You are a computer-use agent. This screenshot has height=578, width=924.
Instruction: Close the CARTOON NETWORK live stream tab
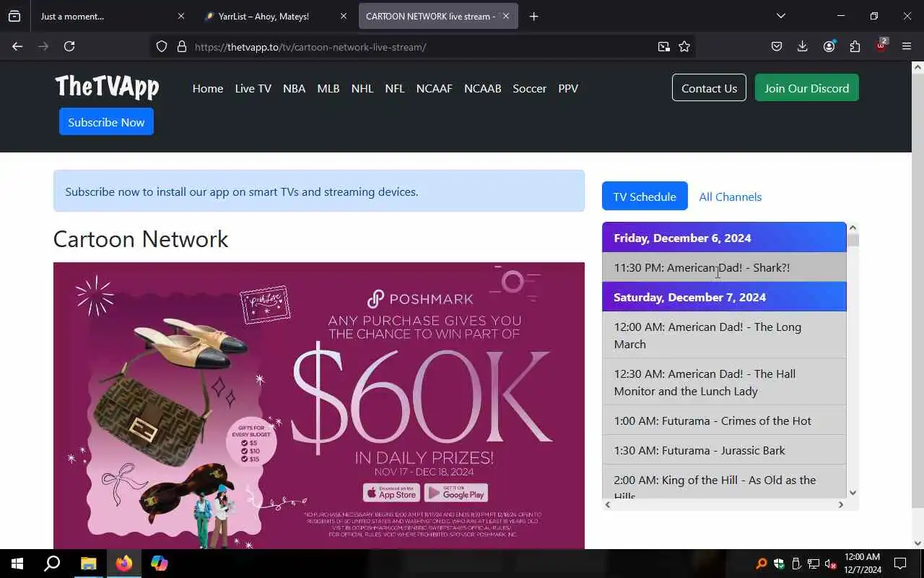[x=506, y=16]
